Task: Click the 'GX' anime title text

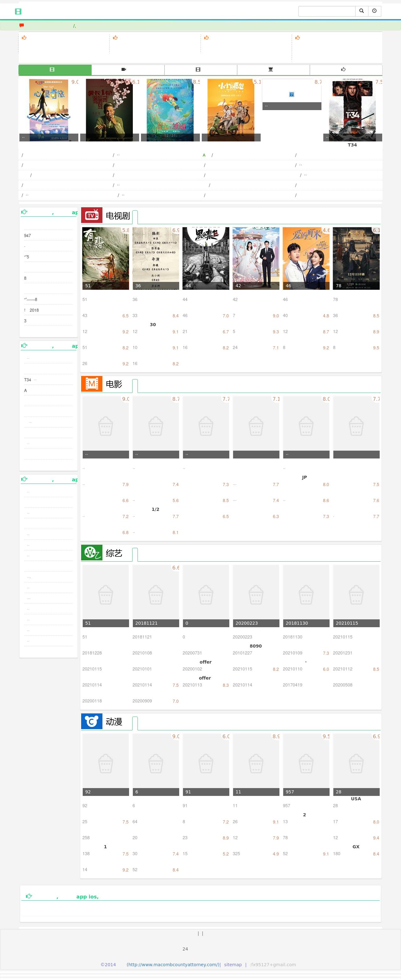Action: tap(356, 846)
